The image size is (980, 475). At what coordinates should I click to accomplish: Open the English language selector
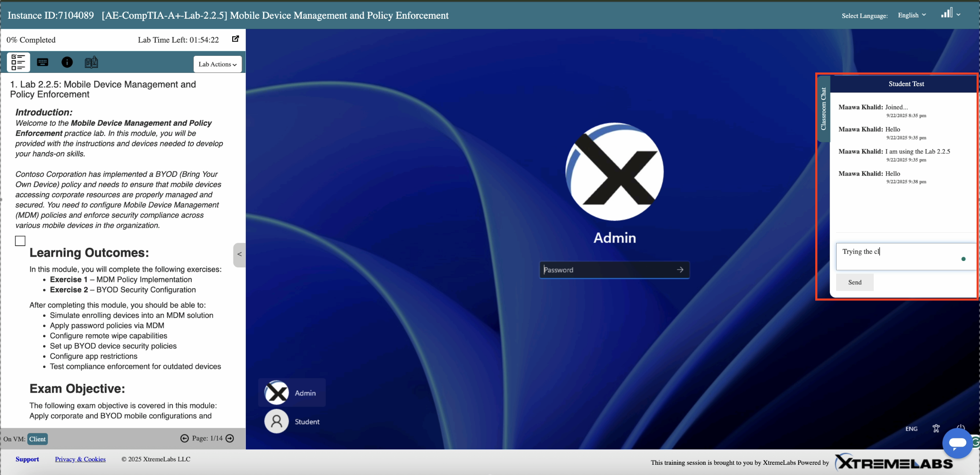tap(912, 15)
